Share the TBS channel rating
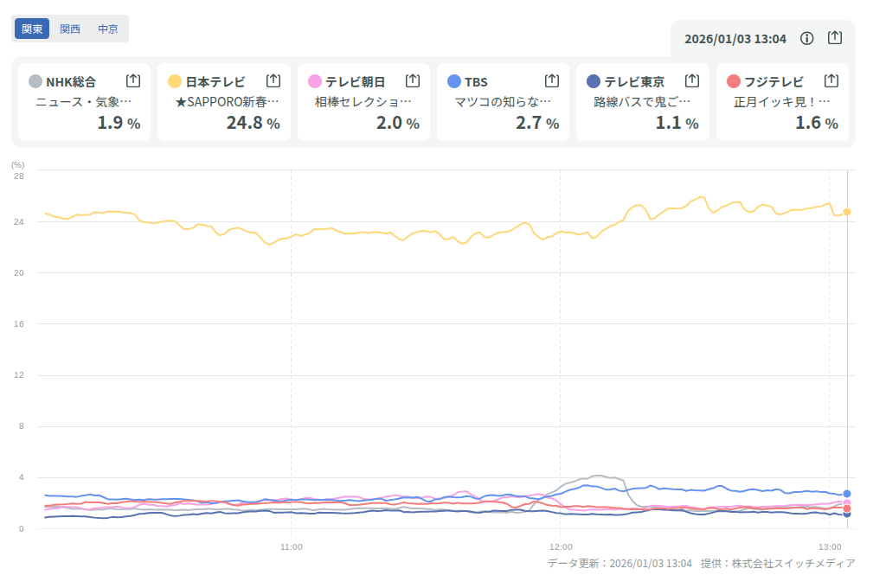The height and width of the screenshot is (588, 873). pyautogui.click(x=552, y=80)
